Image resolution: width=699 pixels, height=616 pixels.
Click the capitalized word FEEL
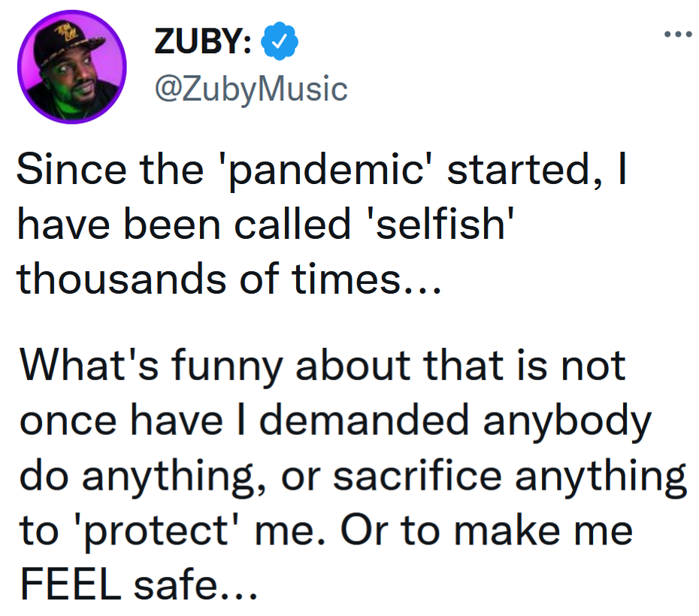(x=69, y=584)
